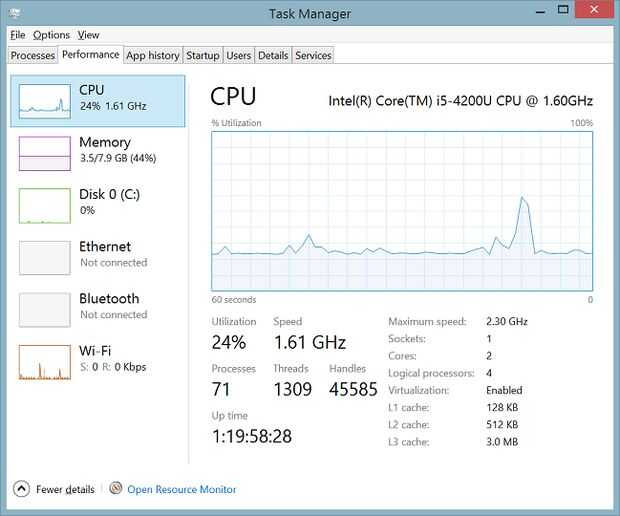This screenshot has width=620, height=516.
Task: Select the Bluetooth graph thumbnail
Action: click(45, 309)
